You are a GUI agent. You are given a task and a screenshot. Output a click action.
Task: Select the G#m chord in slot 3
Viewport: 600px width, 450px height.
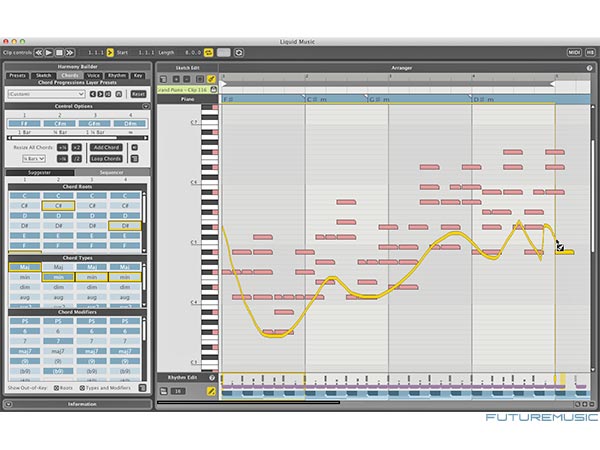(x=95, y=124)
